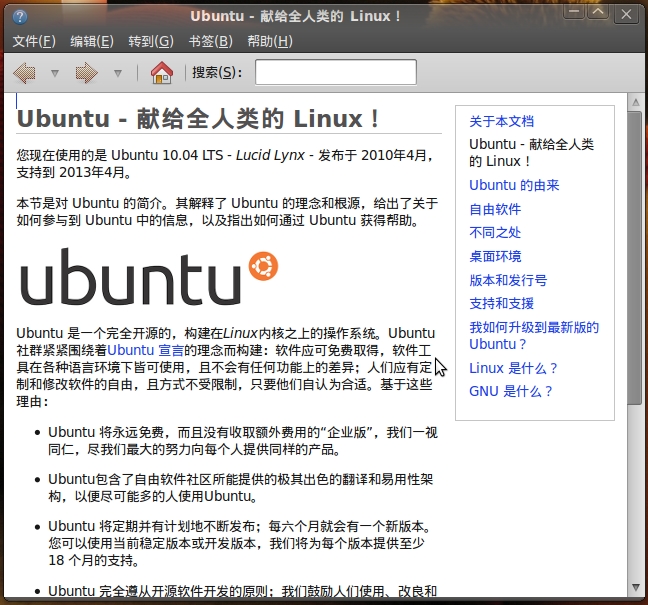Close the Ubuntu help window
The height and width of the screenshot is (605, 648).
[626, 14]
